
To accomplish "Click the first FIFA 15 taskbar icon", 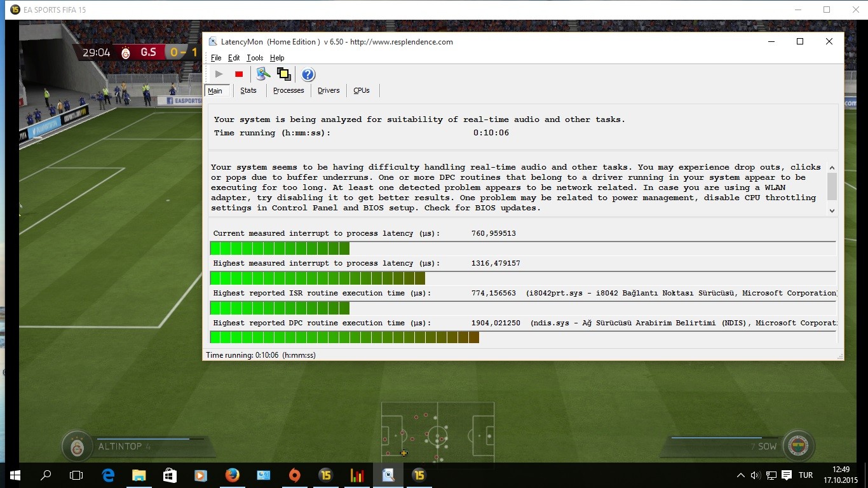I will [x=325, y=475].
